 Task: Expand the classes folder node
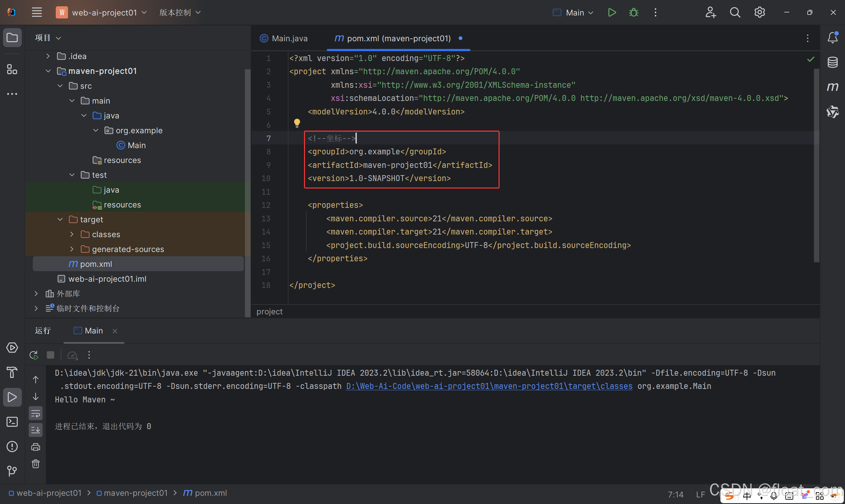point(72,234)
